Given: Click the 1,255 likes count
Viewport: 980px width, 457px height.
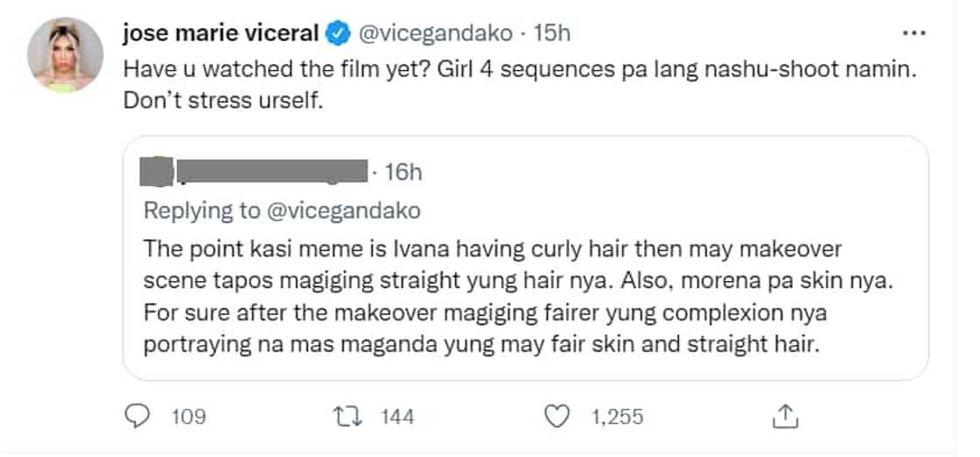Looking at the screenshot, I should [x=617, y=417].
